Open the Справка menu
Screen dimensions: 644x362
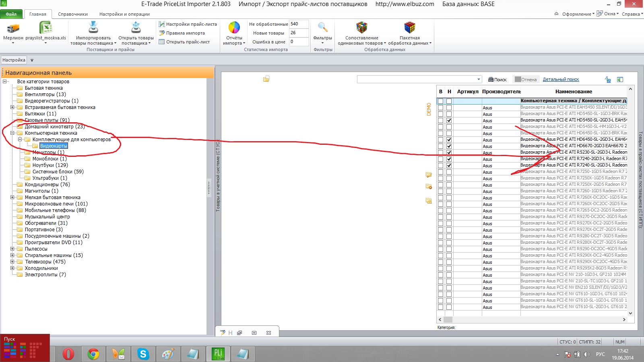[x=632, y=14]
